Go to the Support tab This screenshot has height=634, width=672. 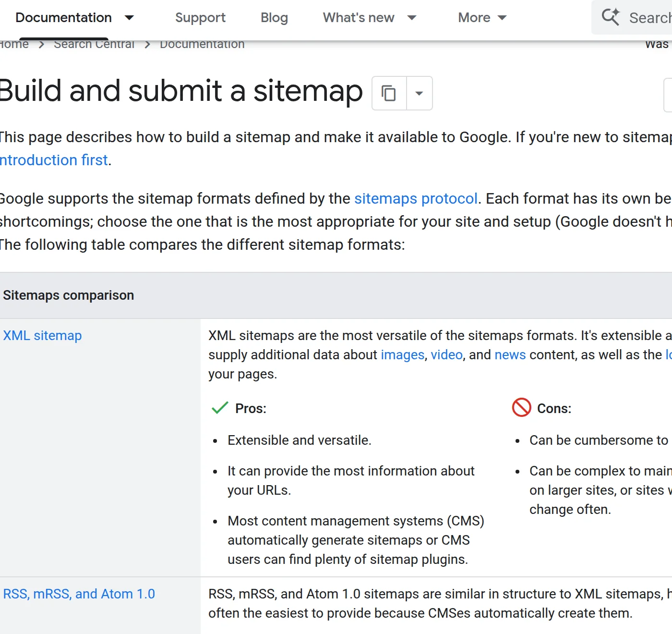click(x=200, y=18)
